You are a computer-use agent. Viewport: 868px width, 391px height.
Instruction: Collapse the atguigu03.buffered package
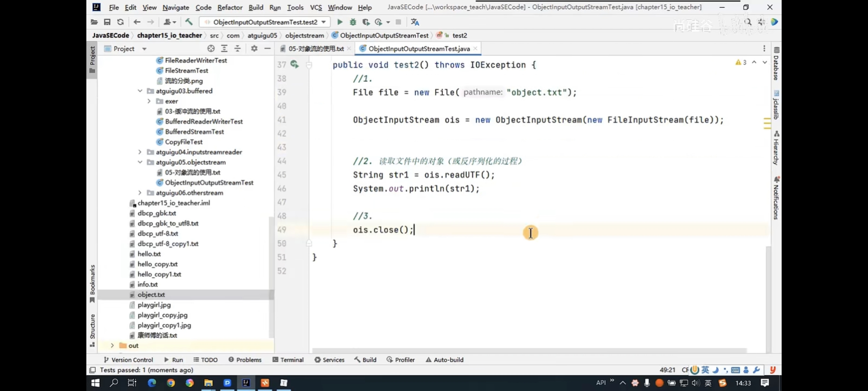tap(140, 91)
